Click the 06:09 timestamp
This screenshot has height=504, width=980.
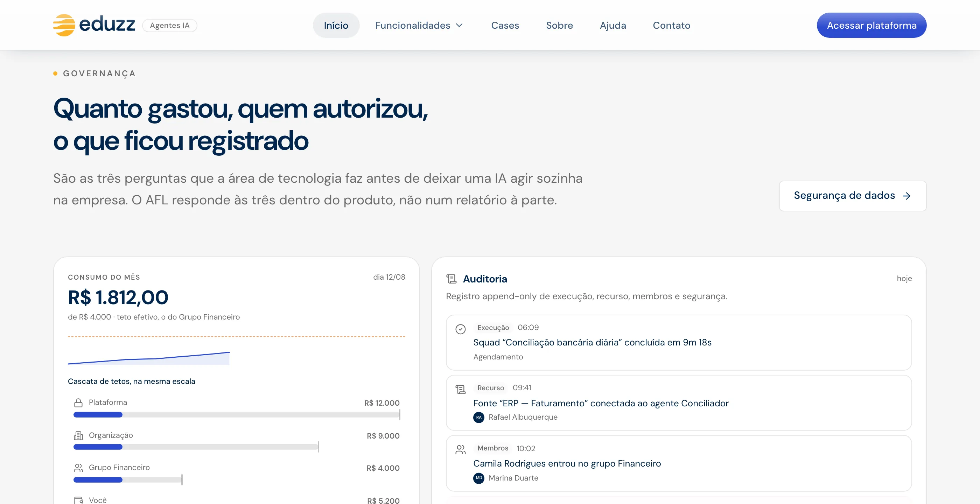(x=528, y=328)
